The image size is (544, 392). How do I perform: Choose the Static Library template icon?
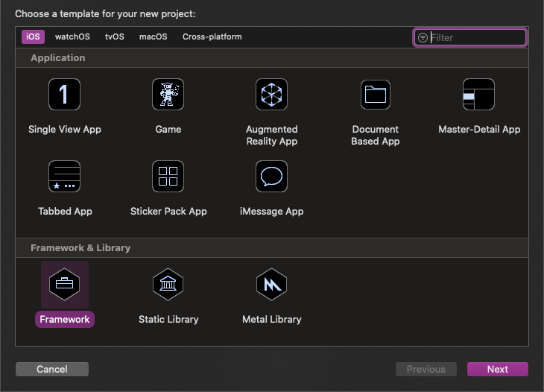click(168, 284)
